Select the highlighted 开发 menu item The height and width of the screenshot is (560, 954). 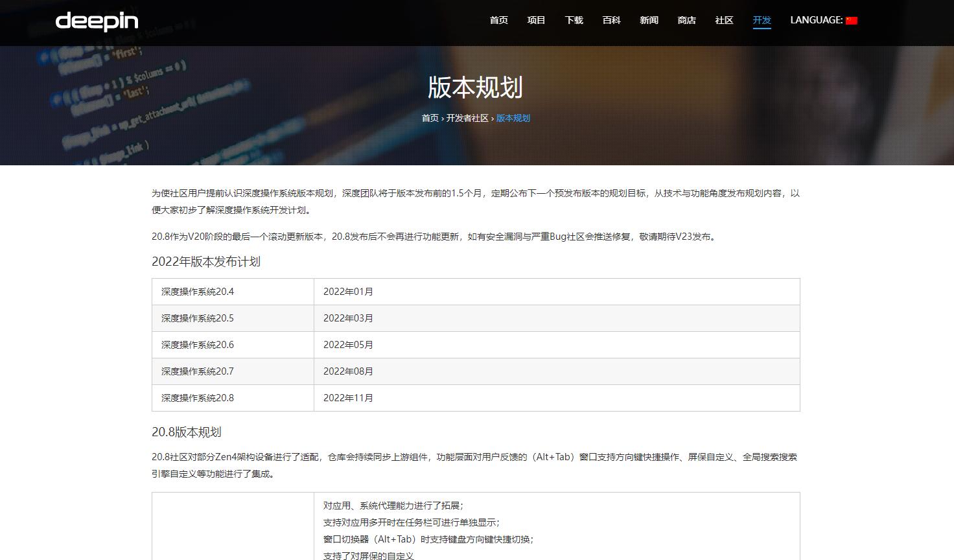click(x=762, y=20)
